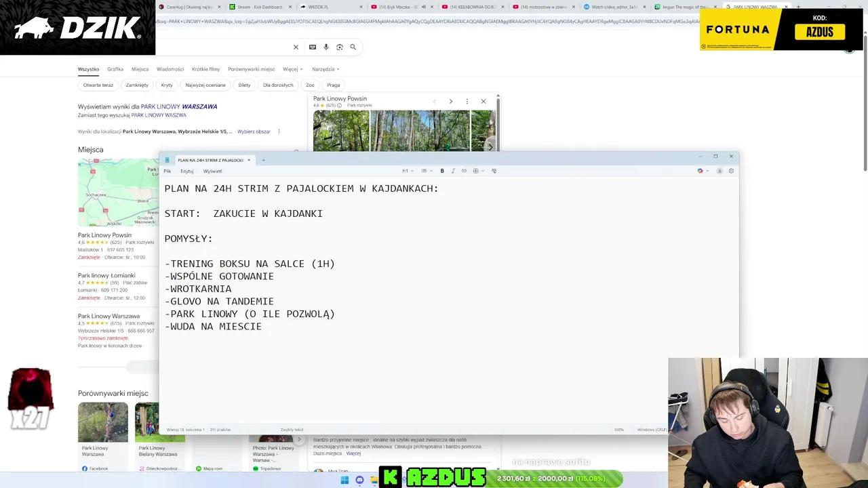Image resolution: width=868 pixels, height=488 pixels.
Task: Close the Park Linowy Powsin panel
Action: coord(483,101)
